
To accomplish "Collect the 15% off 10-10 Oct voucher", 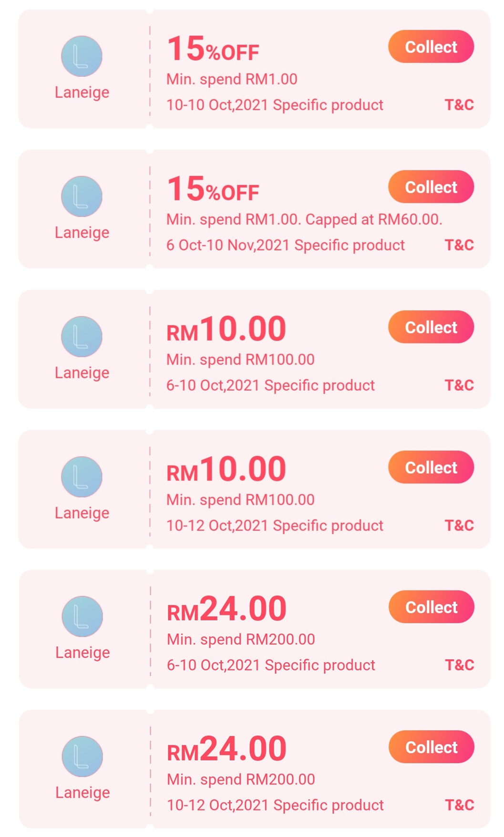I will [431, 47].
